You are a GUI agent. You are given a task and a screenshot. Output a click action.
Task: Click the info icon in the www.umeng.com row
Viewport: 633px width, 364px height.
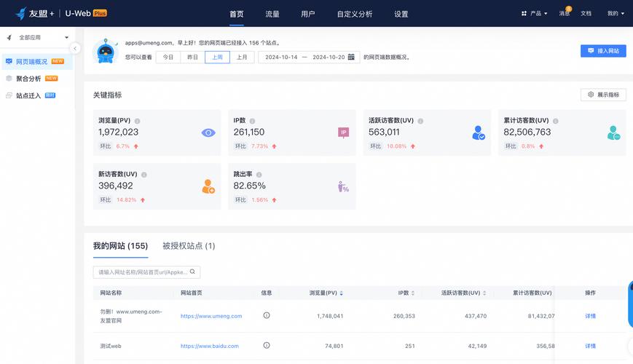[266, 316]
